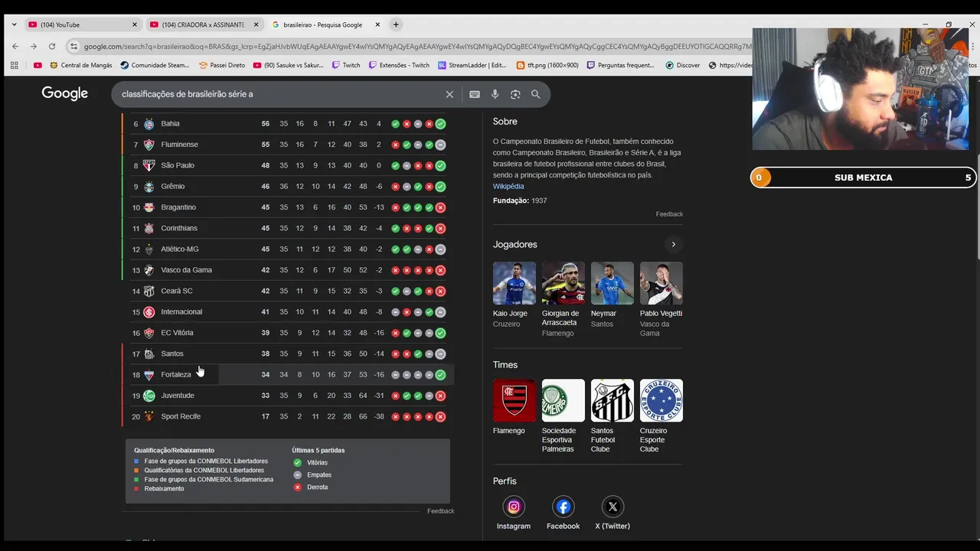Click Feedback link under Sobre panel

(x=669, y=214)
